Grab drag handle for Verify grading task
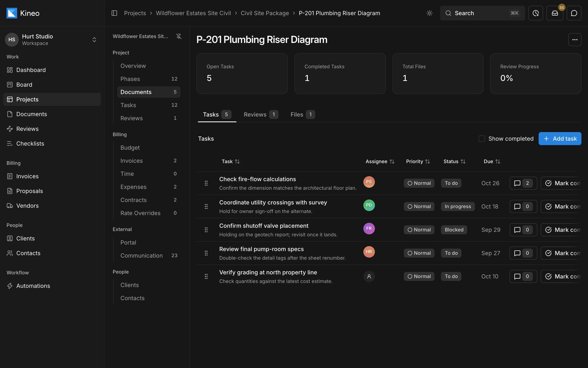Viewport: 588px width, 368px height. pyautogui.click(x=206, y=276)
